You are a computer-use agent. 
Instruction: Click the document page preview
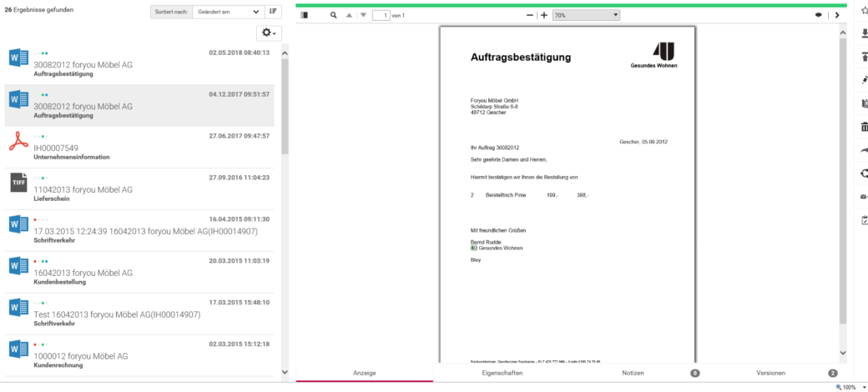click(568, 194)
